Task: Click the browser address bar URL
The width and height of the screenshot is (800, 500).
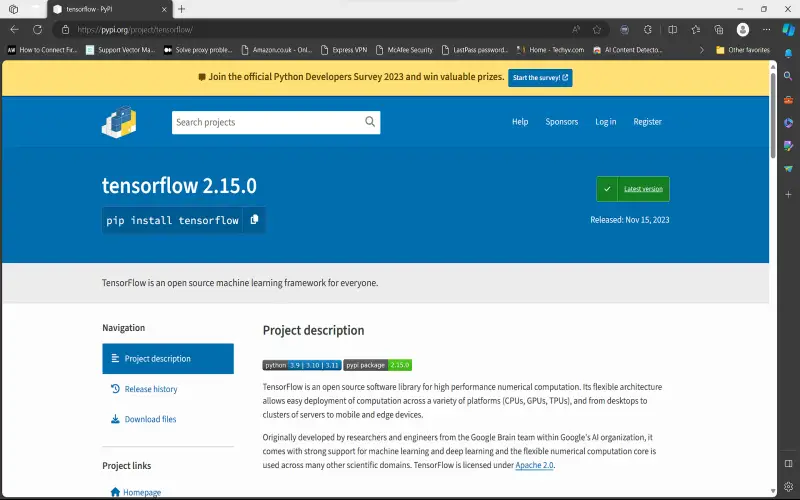Action: pyautogui.click(x=135, y=30)
